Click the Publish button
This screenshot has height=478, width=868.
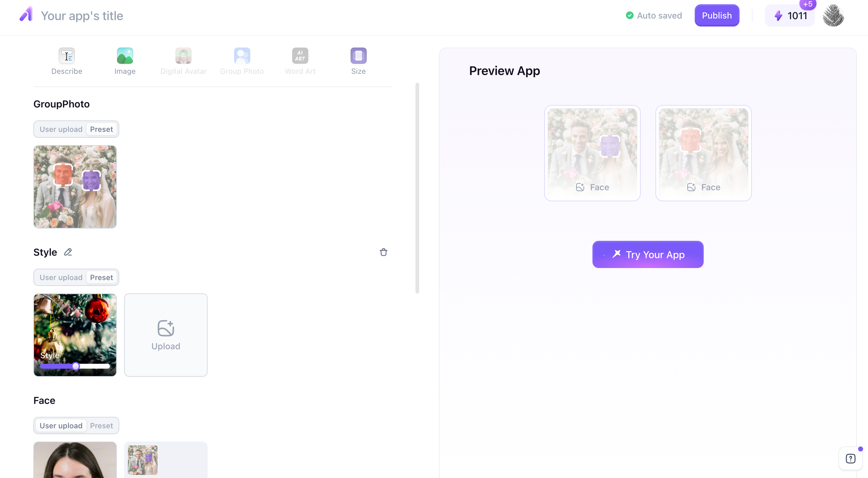point(717,15)
